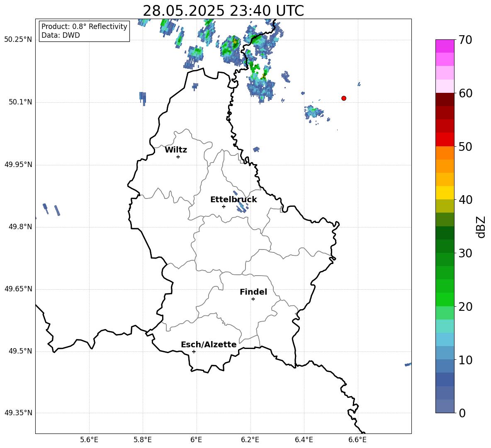Image resolution: width=491 pixels, height=448 pixels.
Task: Click the 5.8°E longitude label
Action: (x=143, y=440)
